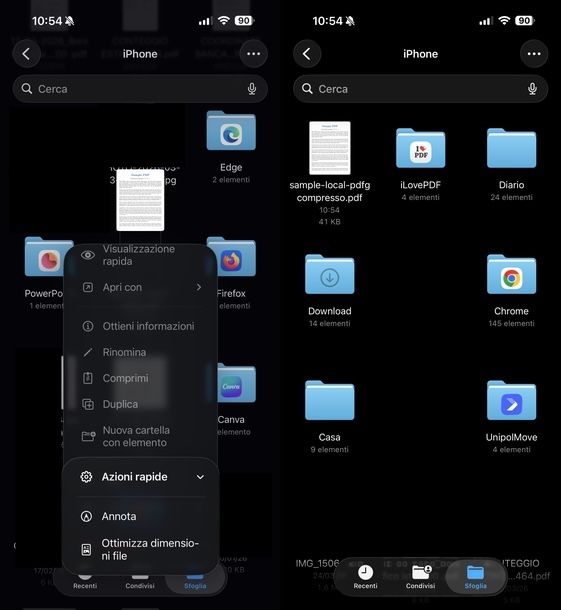Tap the eye icon for quick look

[88, 255]
